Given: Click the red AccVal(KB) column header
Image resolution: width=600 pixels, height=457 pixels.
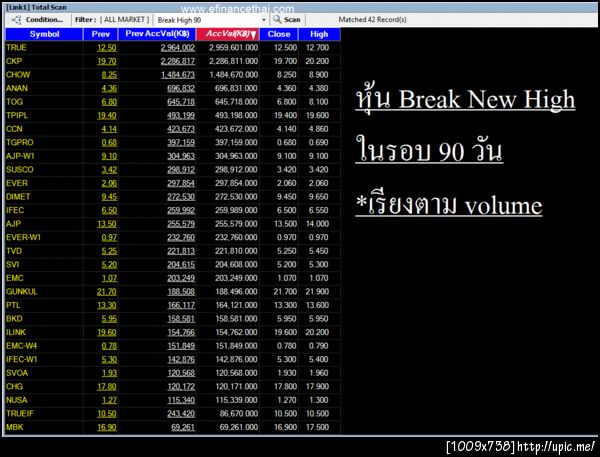Looking at the screenshot, I should click(228, 34).
